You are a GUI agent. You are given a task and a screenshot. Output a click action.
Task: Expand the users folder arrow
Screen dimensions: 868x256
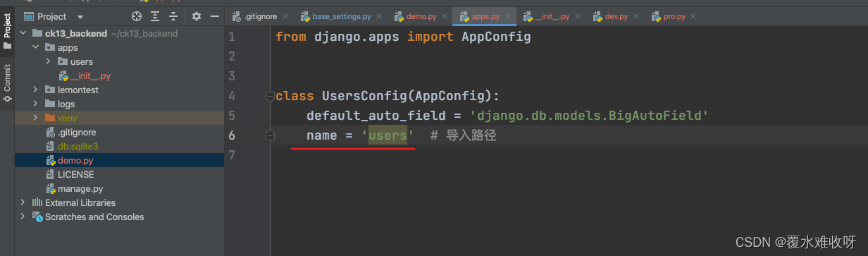pyautogui.click(x=48, y=61)
